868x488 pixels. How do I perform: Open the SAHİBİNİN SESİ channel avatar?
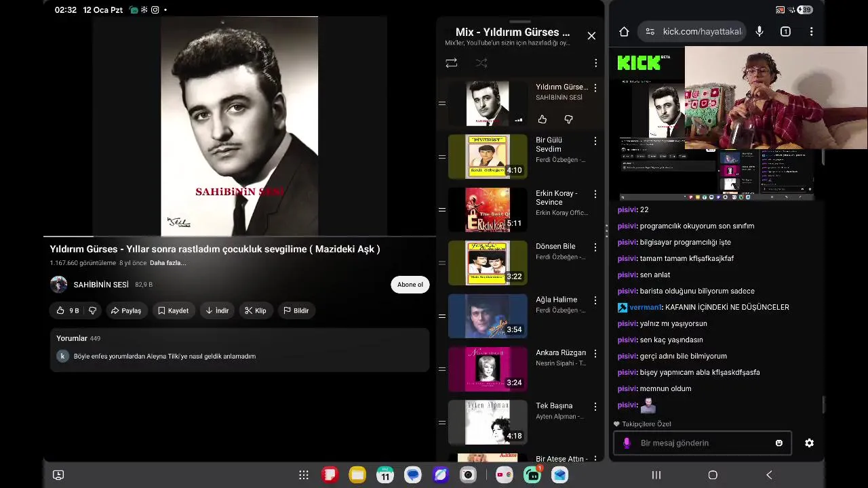pos(59,285)
